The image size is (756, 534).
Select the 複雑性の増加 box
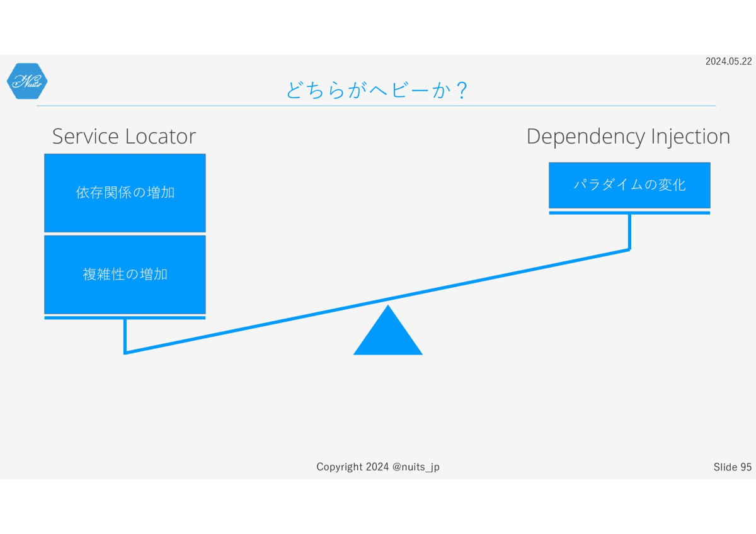[125, 275]
